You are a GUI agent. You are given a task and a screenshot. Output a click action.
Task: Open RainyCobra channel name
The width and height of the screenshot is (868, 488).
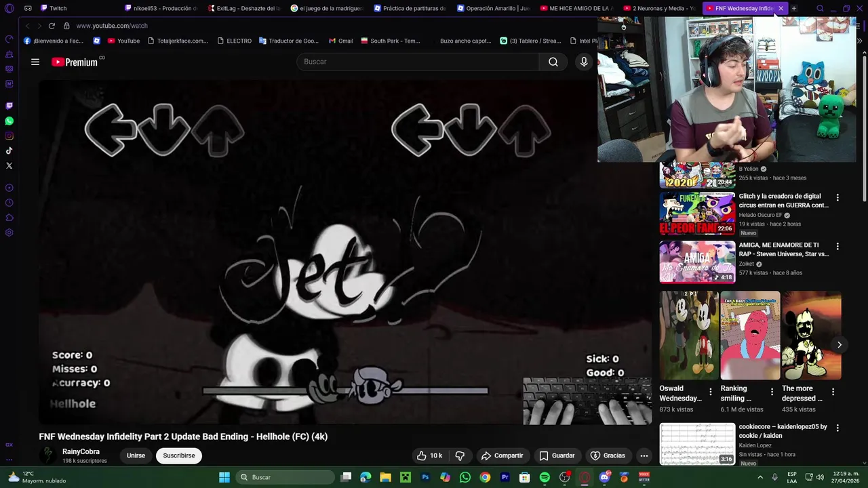81,451
